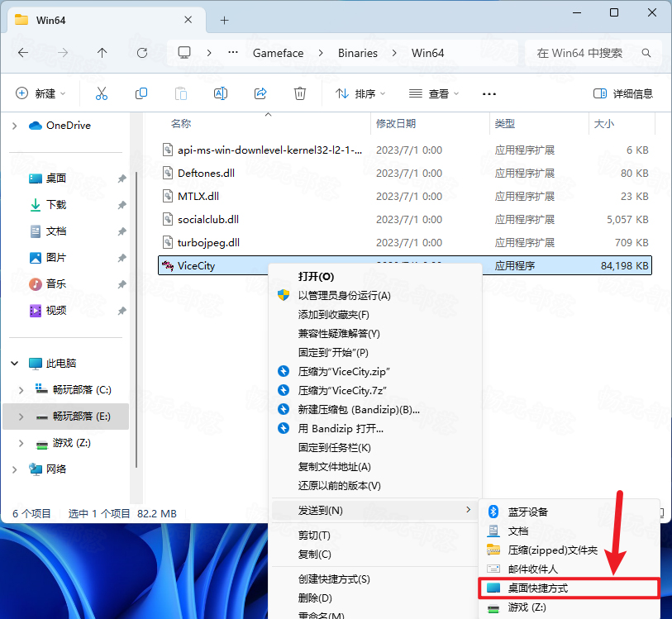This screenshot has width=672, height=619.
Task: Refresh the current folder
Action: [142, 53]
